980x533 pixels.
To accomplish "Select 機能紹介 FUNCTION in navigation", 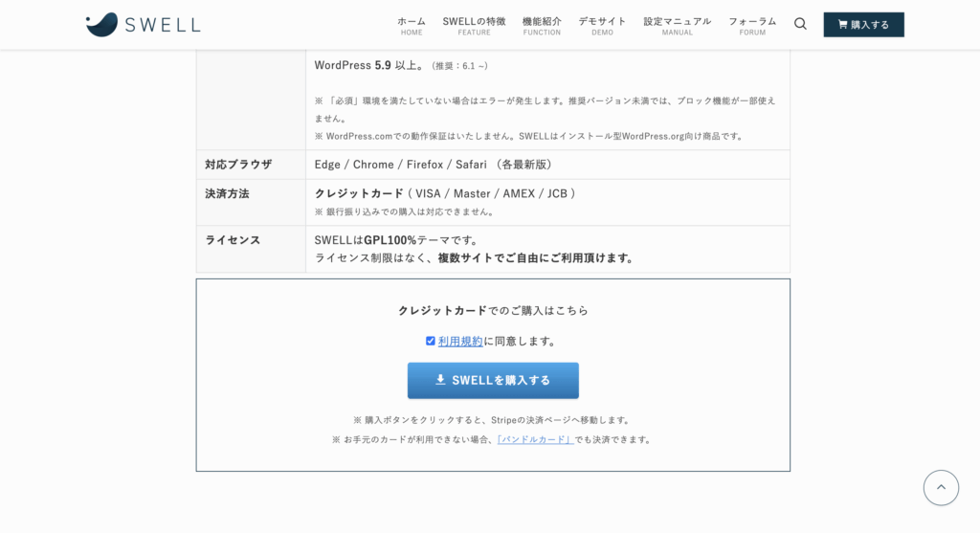I will [x=542, y=25].
